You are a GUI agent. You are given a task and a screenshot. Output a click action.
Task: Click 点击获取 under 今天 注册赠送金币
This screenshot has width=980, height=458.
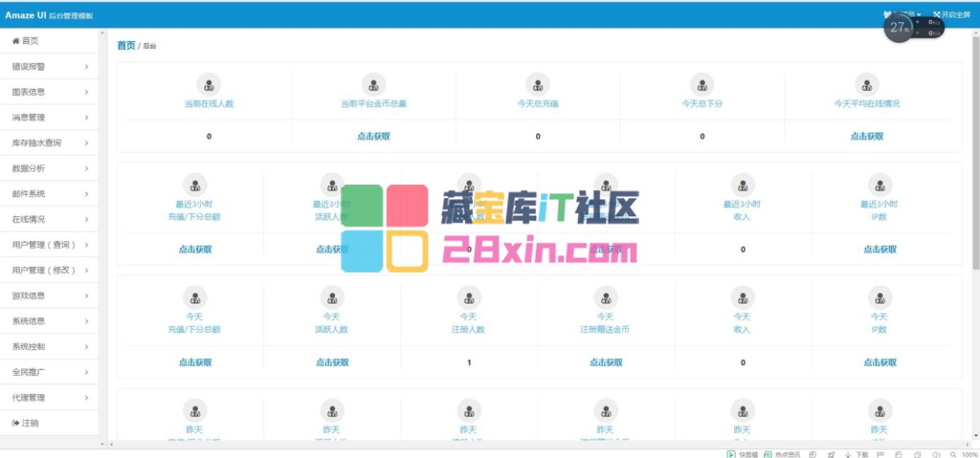click(x=606, y=362)
